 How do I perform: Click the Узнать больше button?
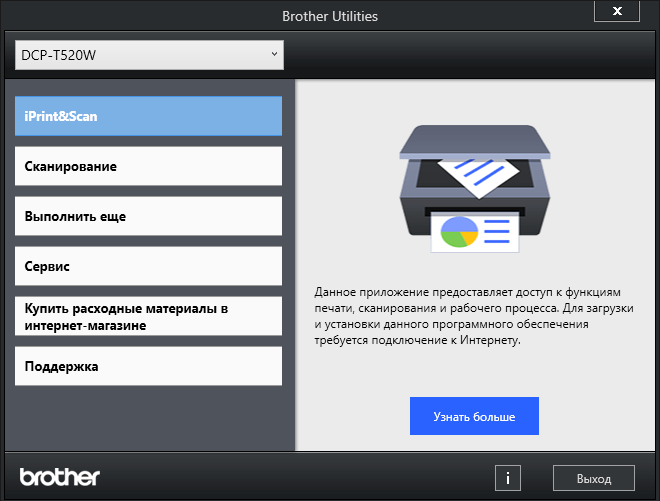(x=474, y=416)
